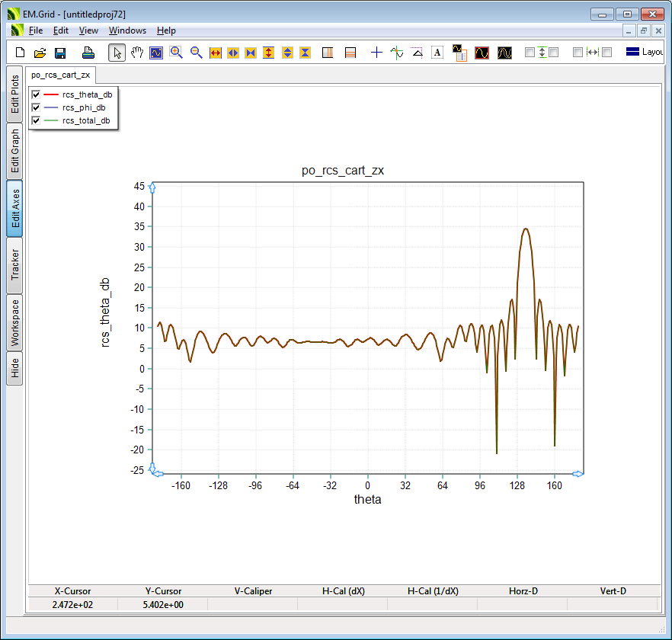This screenshot has height=640, width=672.
Task: Select the hand pan tool
Action: [x=137, y=53]
